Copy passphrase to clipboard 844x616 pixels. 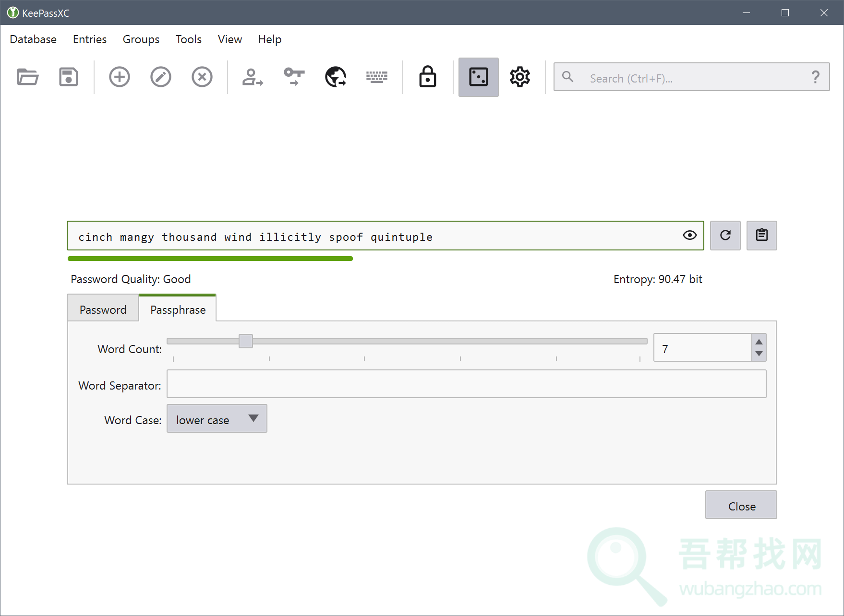[762, 236]
